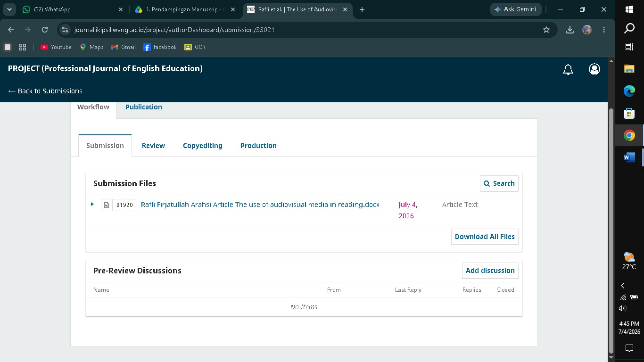Open the notifications bell icon
Screen dimensions: 644x362
click(568, 70)
